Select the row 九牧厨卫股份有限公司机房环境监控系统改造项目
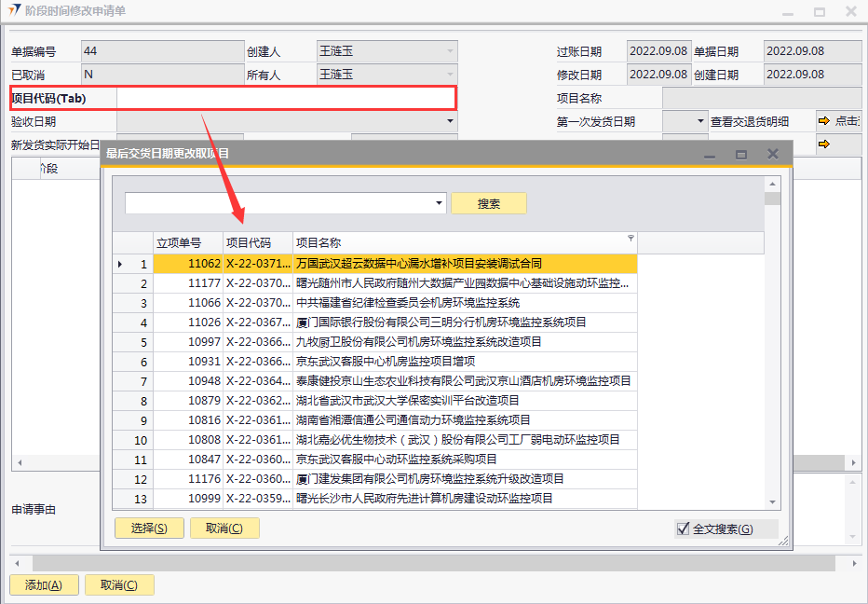 (x=418, y=342)
